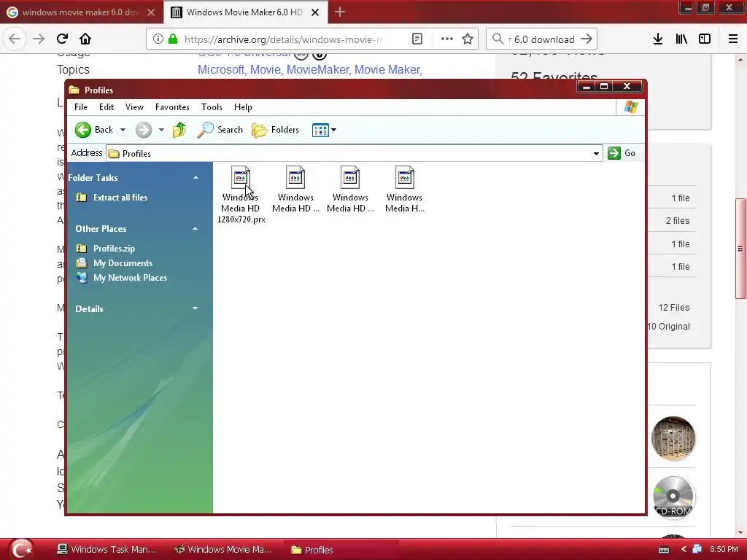Click the browser Forward arrow

pyautogui.click(x=39, y=39)
